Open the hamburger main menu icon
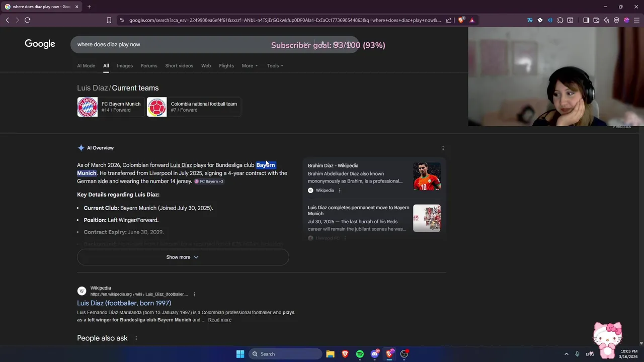The height and width of the screenshot is (362, 644). (636, 20)
